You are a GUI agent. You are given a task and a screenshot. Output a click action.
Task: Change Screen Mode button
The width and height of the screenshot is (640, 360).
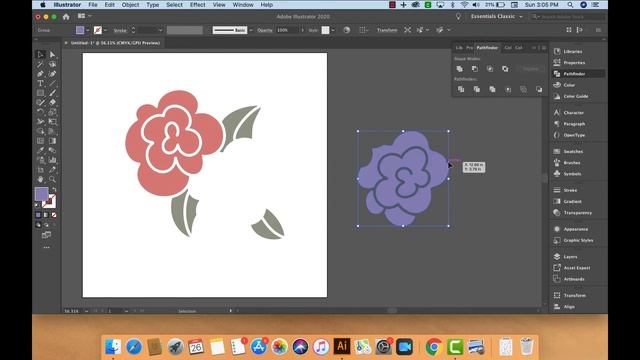[x=46, y=235]
